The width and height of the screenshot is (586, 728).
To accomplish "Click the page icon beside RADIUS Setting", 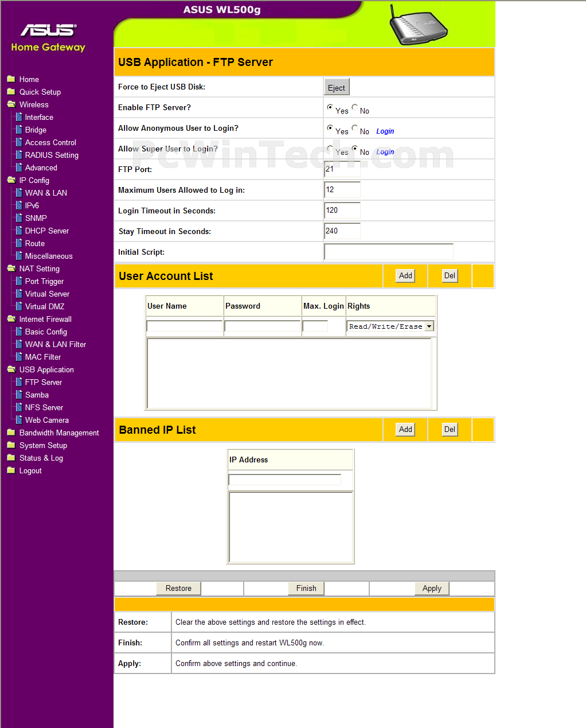I will [x=19, y=155].
